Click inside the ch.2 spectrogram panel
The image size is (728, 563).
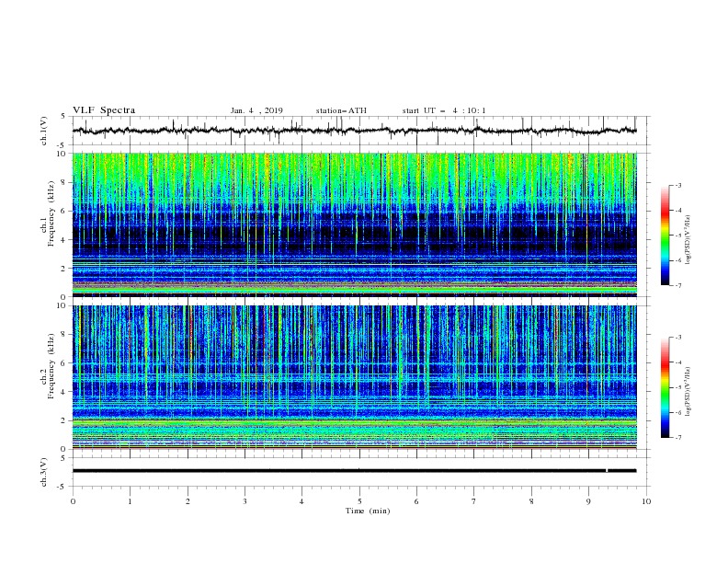tap(354, 377)
